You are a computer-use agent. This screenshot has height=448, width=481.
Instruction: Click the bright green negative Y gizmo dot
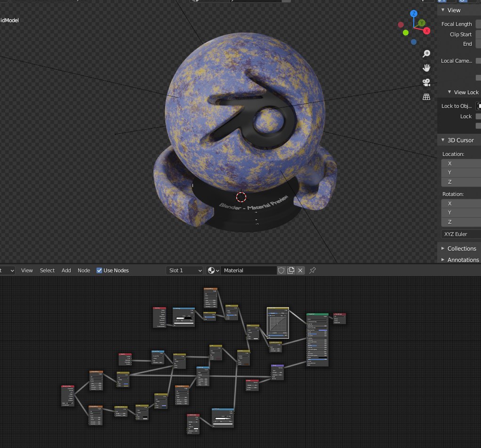click(x=406, y=33)
